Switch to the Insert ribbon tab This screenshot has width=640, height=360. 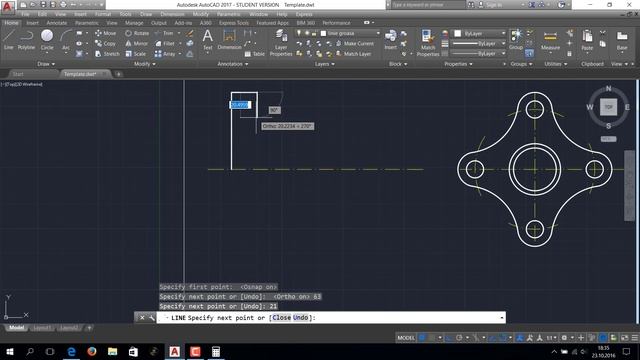pyautogui.click(x=33, y=23)
